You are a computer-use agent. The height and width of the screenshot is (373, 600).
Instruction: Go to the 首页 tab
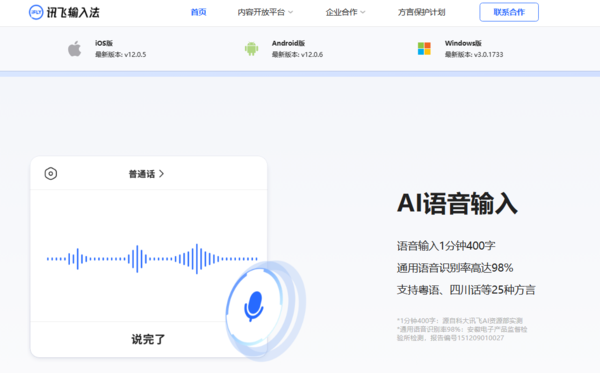pos(198,12)
